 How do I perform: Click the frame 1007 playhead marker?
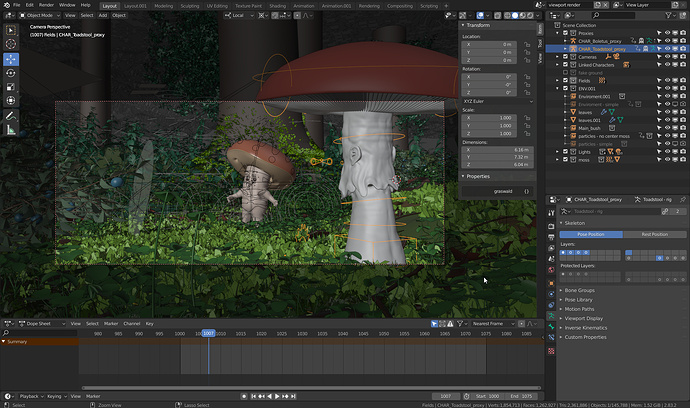point(209,334)
